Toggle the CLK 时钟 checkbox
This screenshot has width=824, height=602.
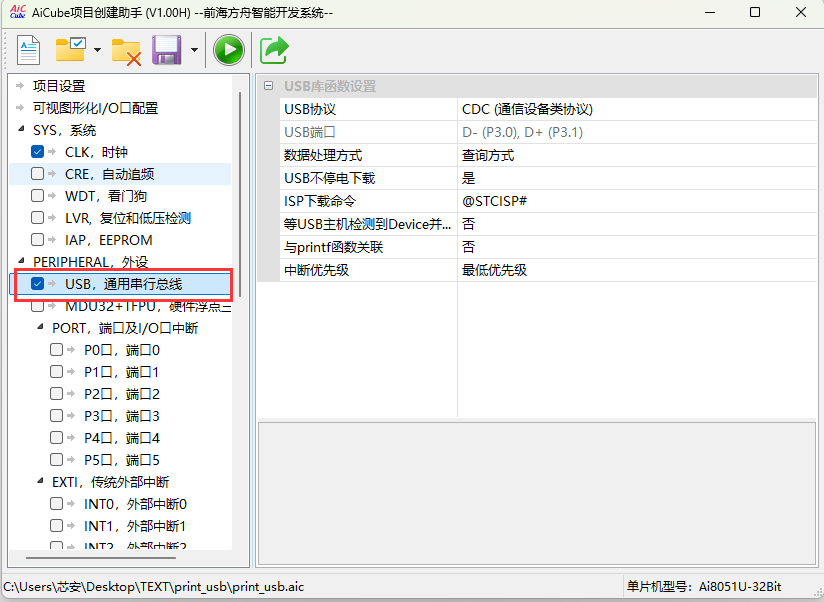[37, 152]
